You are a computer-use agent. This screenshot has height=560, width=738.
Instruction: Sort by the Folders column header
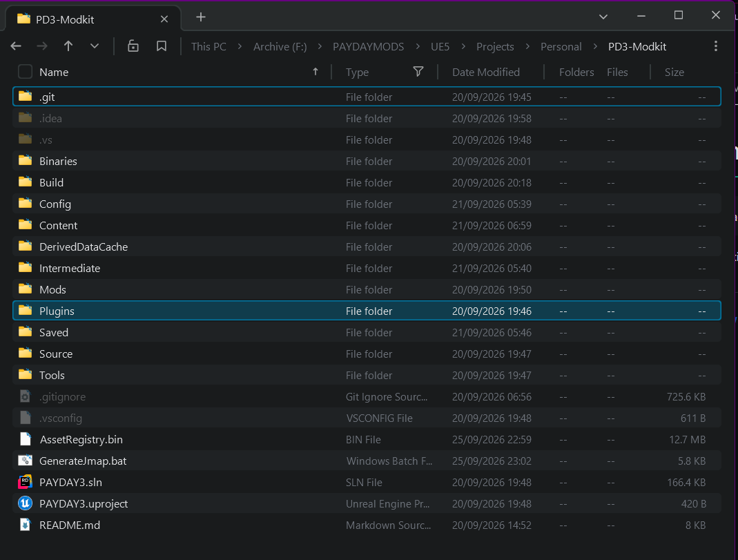(576, 72)
